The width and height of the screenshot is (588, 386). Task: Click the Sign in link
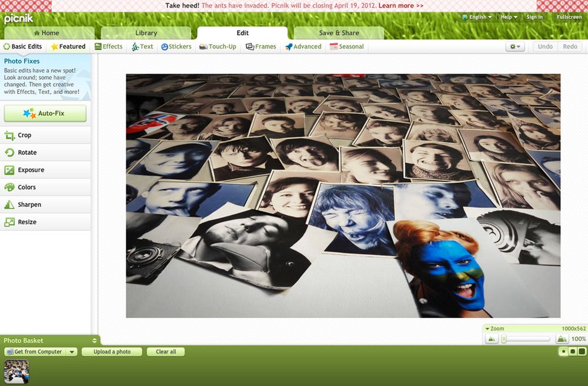tap(534, 17)
